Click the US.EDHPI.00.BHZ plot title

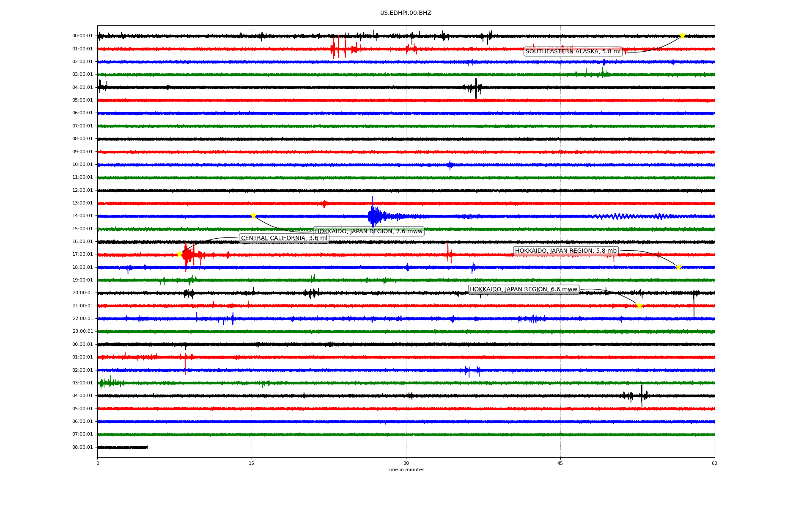406,13
